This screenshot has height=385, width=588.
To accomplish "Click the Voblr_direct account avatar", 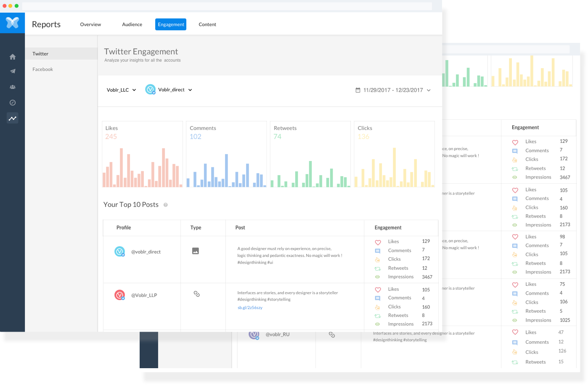I will coord(150,90).
